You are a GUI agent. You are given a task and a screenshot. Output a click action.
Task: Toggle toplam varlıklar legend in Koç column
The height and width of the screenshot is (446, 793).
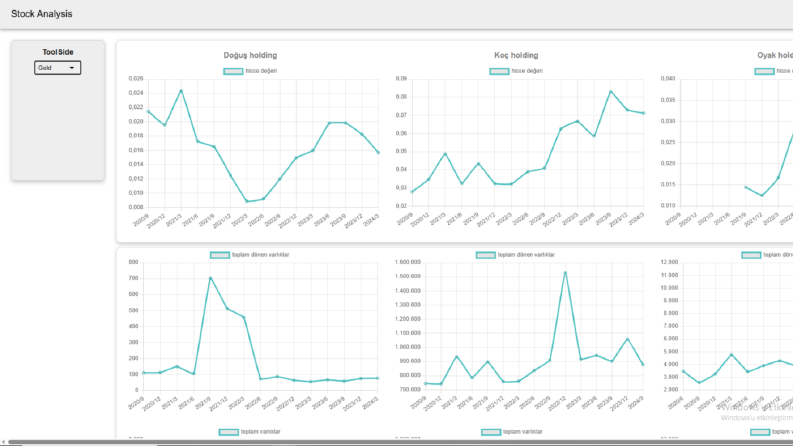point(512,432)
